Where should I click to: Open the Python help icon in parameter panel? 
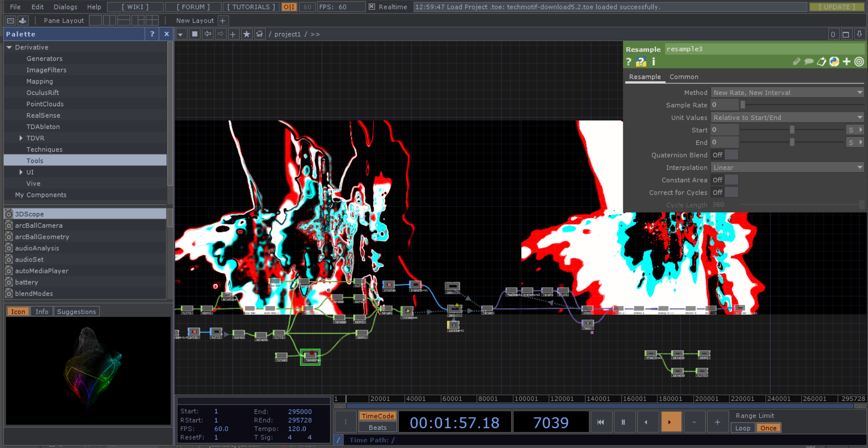pyautogui.click(x=641, y=62)
